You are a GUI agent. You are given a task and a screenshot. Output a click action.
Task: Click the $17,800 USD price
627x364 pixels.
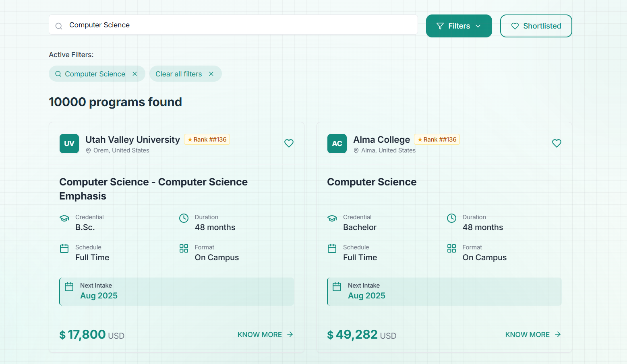(92, 335)
